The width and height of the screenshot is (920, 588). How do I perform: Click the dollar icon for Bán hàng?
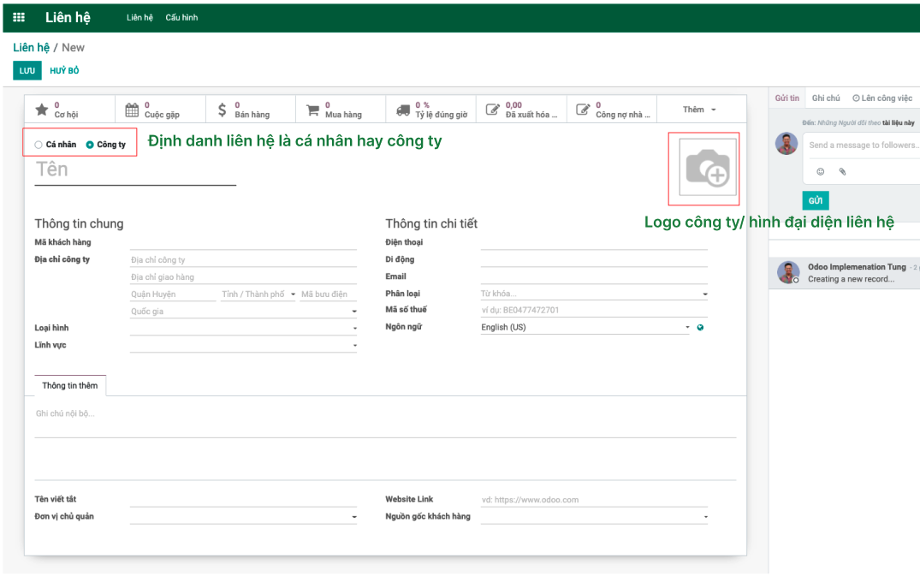[223, 108]
